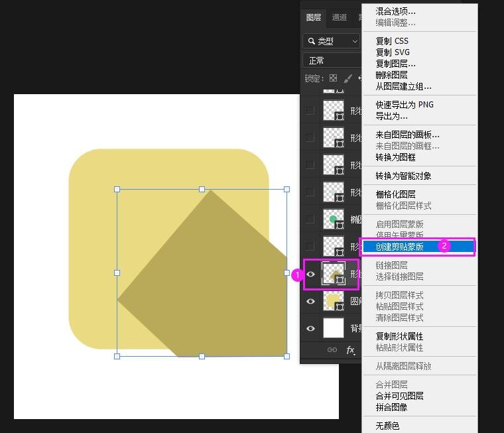Select 复制图层... in the menu
The width and height of the screenshot is (504, 433).
(395, 64)
